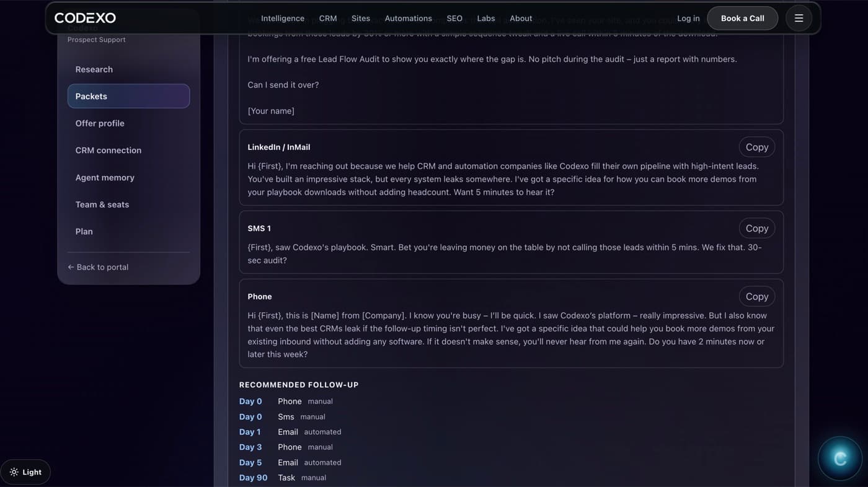Go to Sites in the top navigation
This screenshot has height=487, width=868.
361,18
